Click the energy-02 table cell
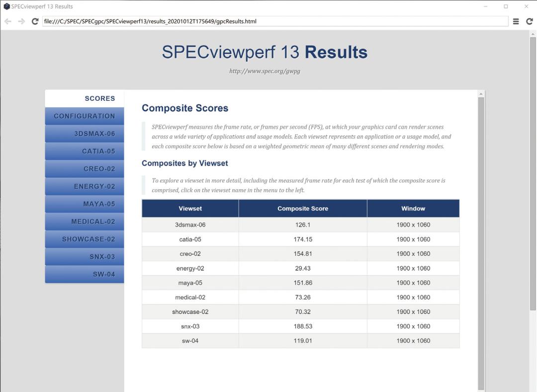Image resolution: width=537 pixels, height=392 pixels. (190, 268)
